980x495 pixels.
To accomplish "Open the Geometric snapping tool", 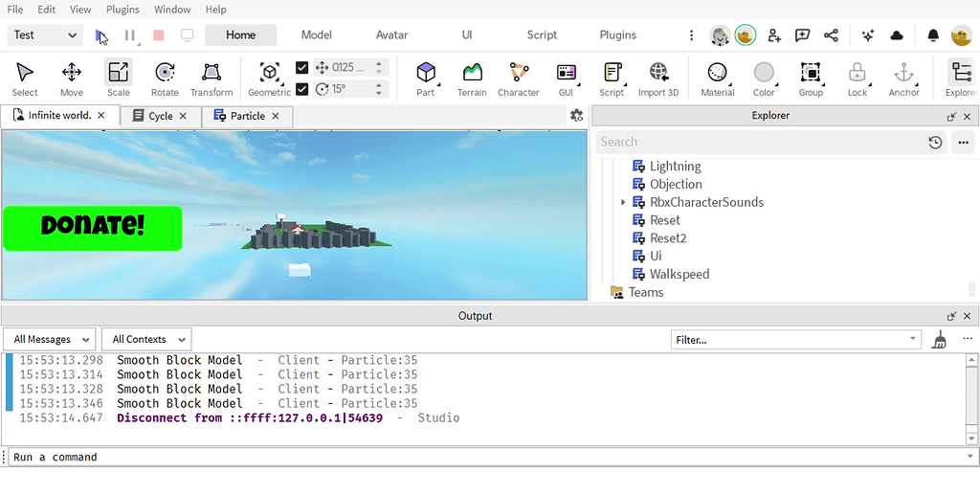I will click(x=269, y=79).
